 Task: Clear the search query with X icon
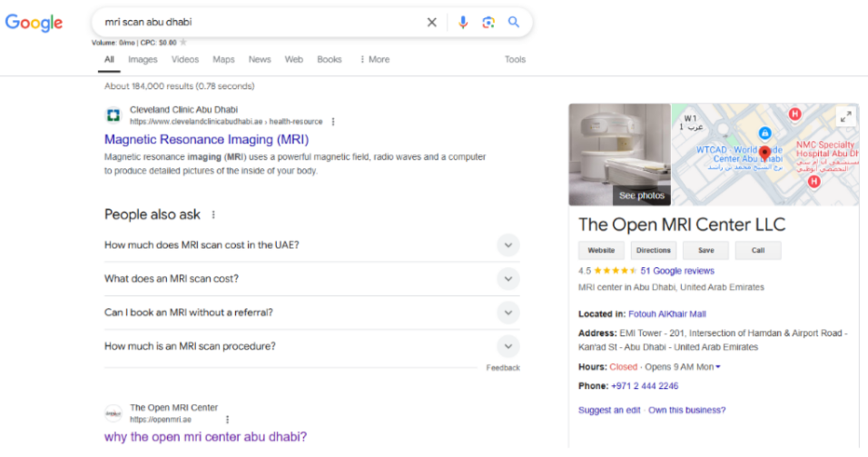[432, 22]
